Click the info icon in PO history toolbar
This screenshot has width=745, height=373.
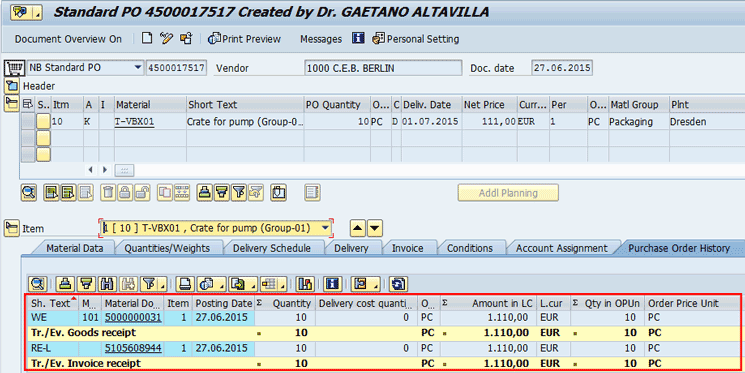[x=333, y=284]
